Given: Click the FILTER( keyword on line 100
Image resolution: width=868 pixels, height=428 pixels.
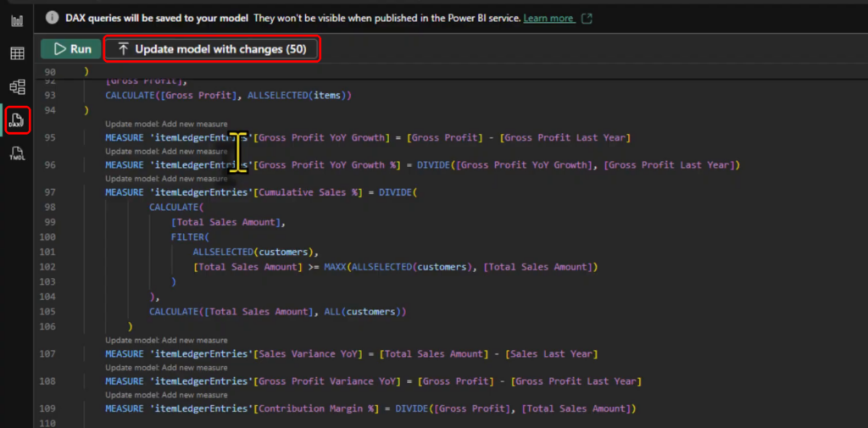Looking at the screenshot, I should tap(190, 237).
